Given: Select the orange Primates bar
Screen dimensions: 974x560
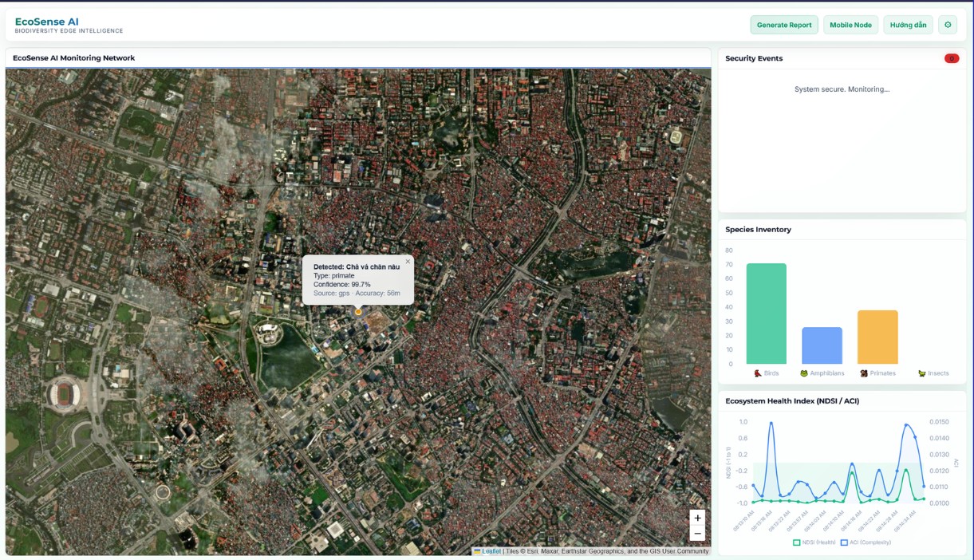Looking at the screenshot, I should point(877,337).
